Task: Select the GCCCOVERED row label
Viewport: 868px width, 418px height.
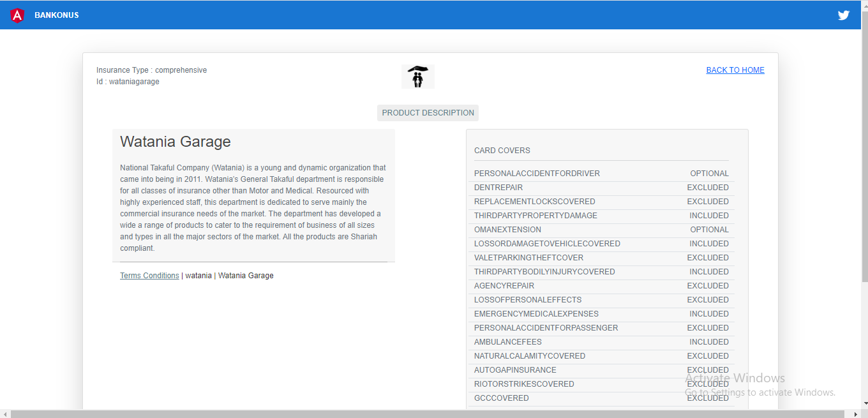Action: coord(502,398)
